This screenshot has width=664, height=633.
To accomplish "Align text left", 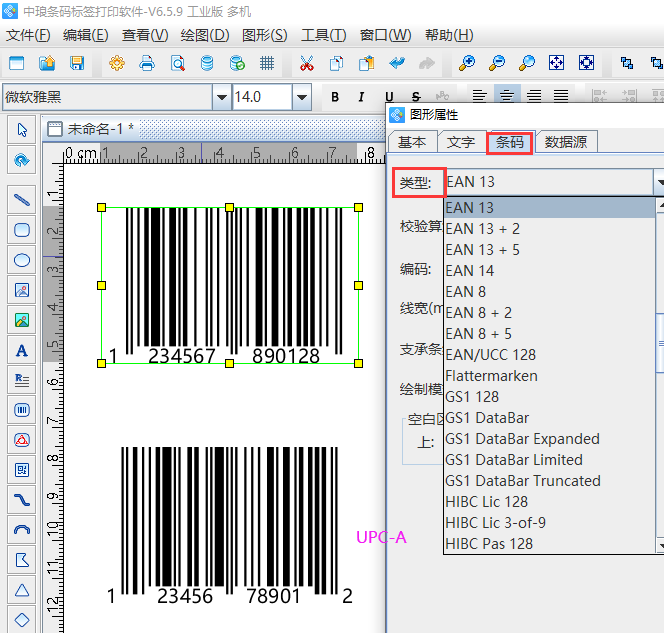I will (479, 96).
